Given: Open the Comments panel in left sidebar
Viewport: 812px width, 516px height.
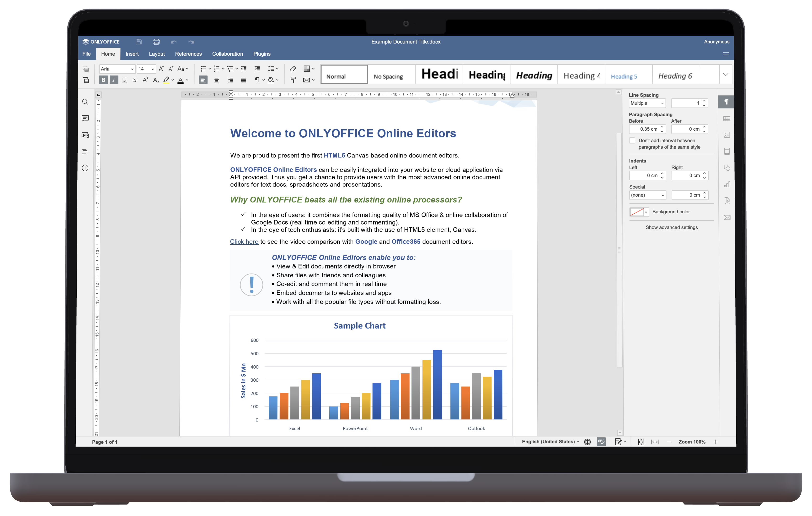Looking at the screenshot, I should point(85,118).
